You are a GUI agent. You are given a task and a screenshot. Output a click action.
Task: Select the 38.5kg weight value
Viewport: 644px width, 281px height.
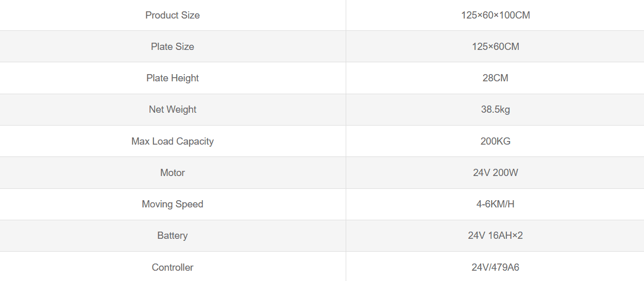coord(495,110)
